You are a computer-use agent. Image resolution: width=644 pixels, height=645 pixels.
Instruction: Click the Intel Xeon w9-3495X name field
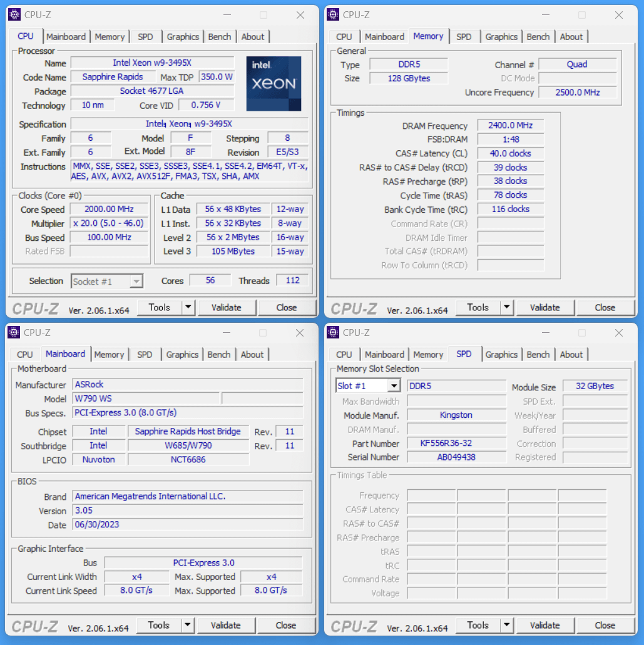pos(152,63)
